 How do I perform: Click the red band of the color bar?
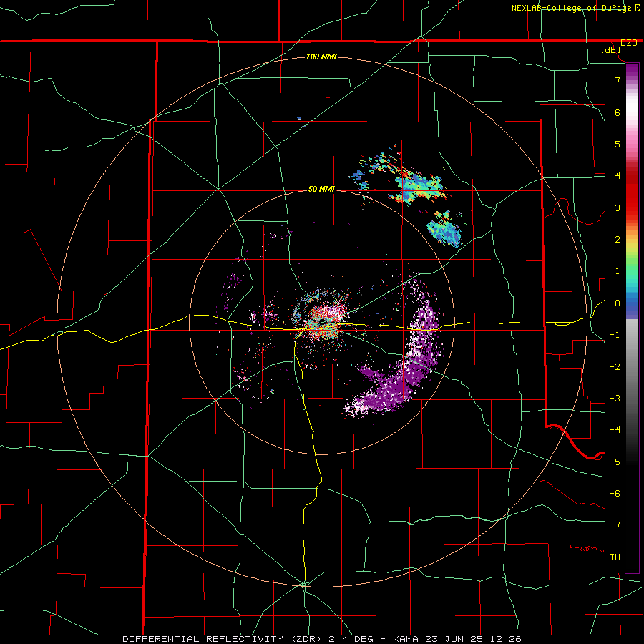632,193
